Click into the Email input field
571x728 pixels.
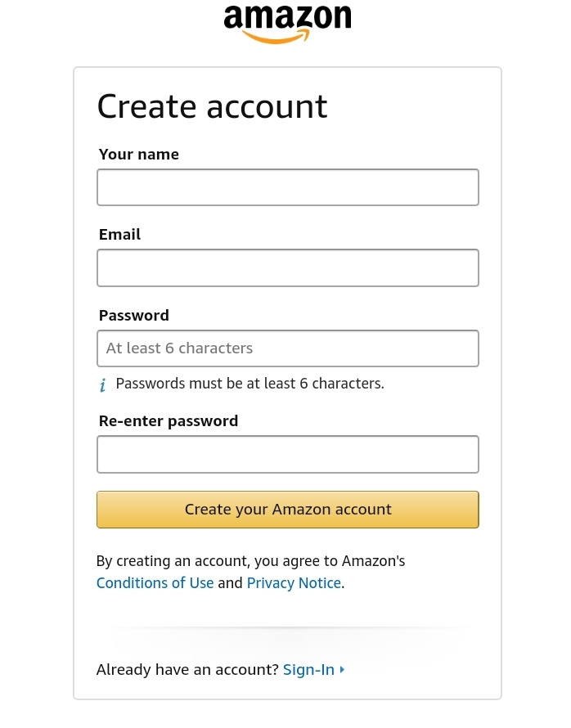click(x=287, y=267)
